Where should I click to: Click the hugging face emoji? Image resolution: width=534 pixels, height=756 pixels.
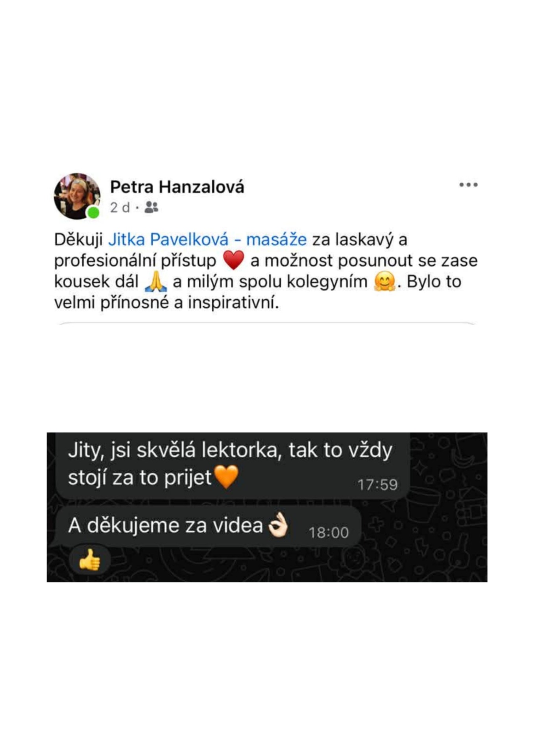coord(384,282)
